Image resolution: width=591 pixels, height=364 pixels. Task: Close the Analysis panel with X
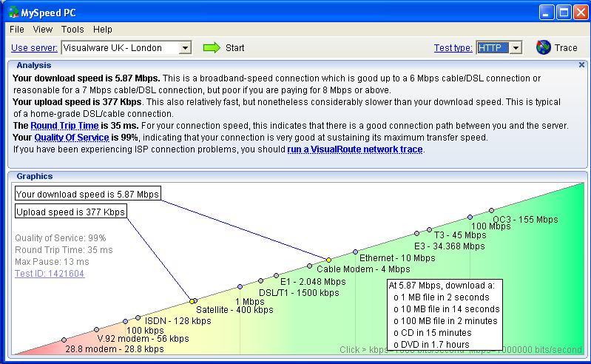point(581,65)
